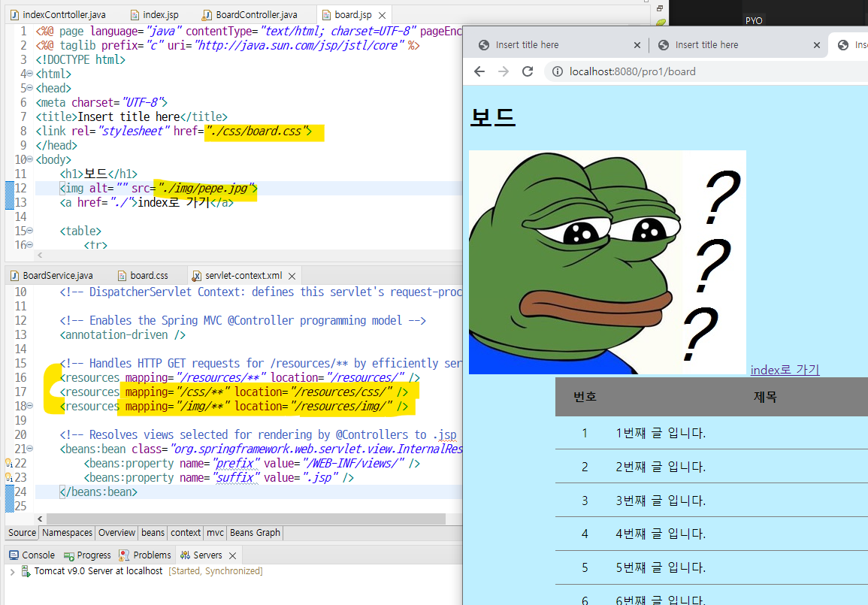Close the second Insert title here browser tab
Screen dimensions: 868x605
(816, 45)
